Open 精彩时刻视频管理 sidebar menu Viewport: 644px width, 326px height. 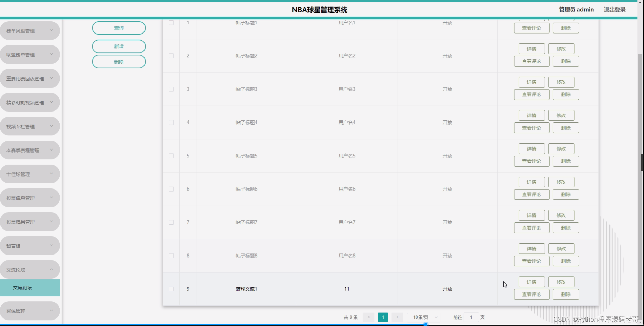point(30,102)
